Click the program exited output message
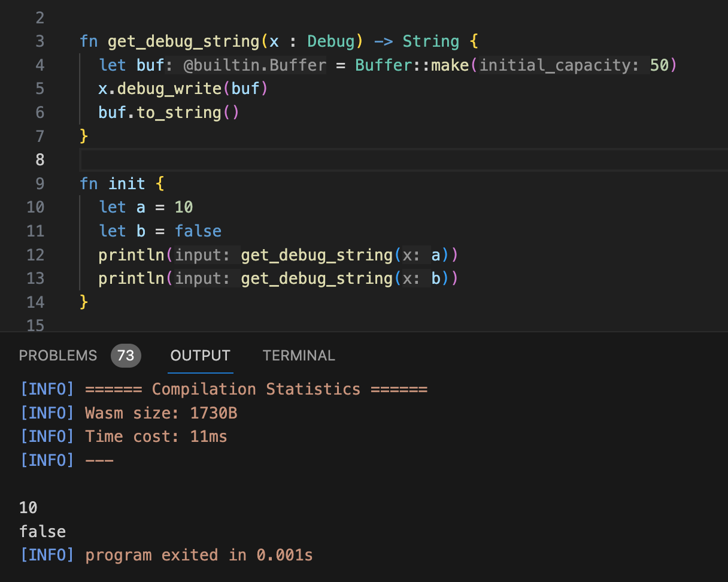This screenshot has height=582, width=728. point(199,555)
